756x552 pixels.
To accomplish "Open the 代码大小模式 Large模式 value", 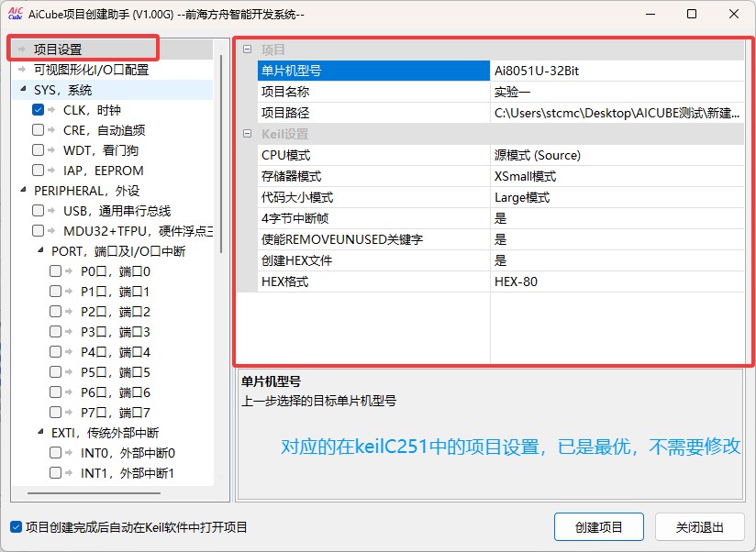I will click(617, 197).
